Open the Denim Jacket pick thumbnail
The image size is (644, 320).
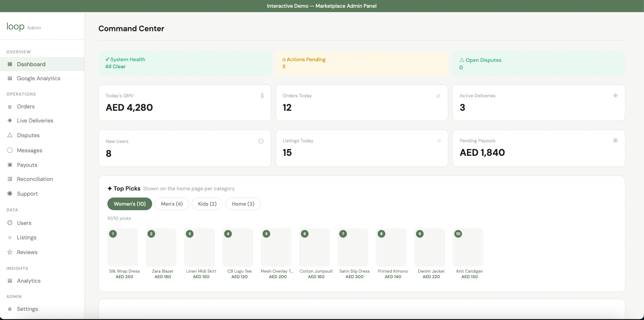click(430, 247)
